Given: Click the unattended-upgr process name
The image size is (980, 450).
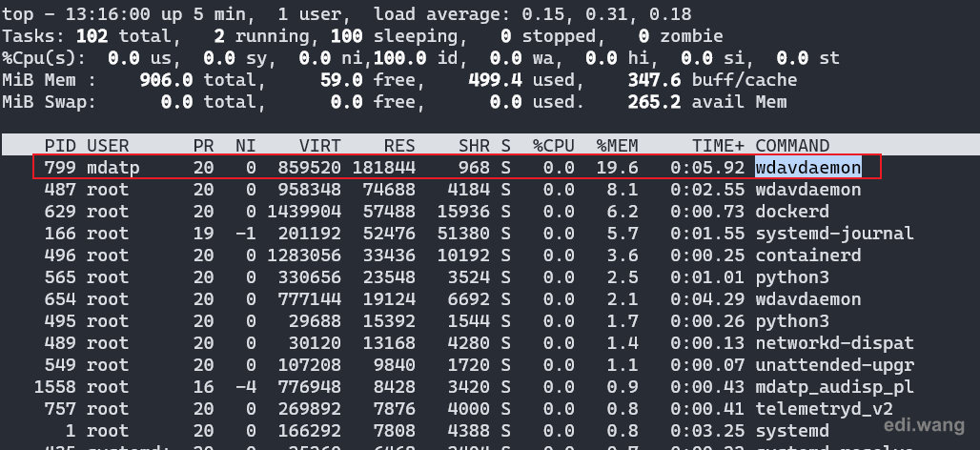Looking at the screenshot, I should click(x=834, y=365).
